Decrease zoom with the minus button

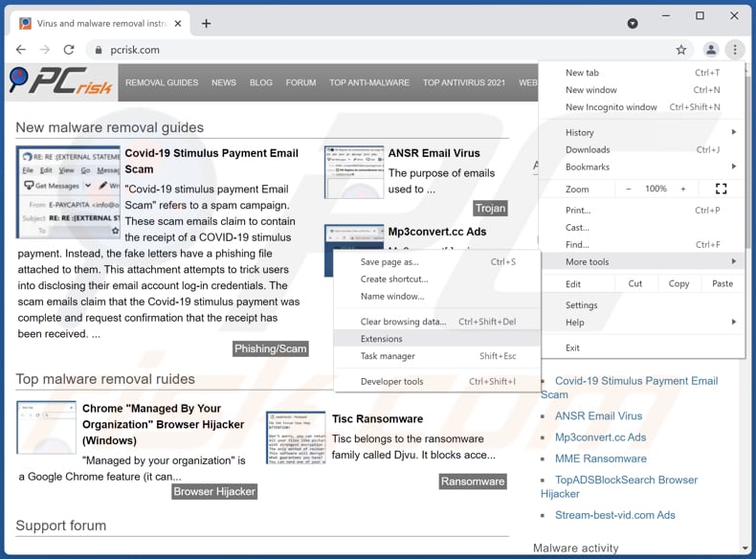629,189
